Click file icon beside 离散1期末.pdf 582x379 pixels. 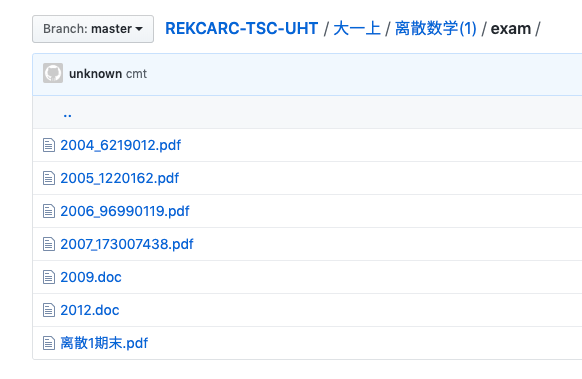click(x=49, y=343)
